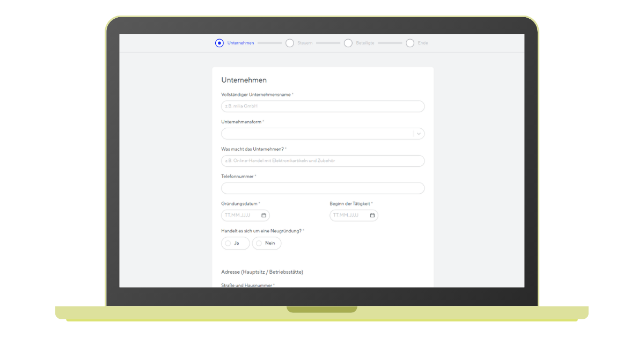644x337 pixels.
Task: Focus the Was macht das Unternehmen field
Action: tap(323, 161)
